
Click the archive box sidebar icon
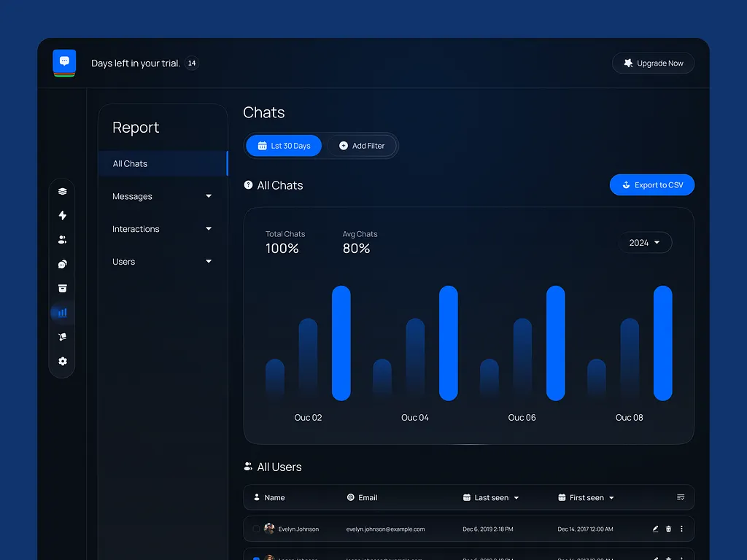point(62,288)
